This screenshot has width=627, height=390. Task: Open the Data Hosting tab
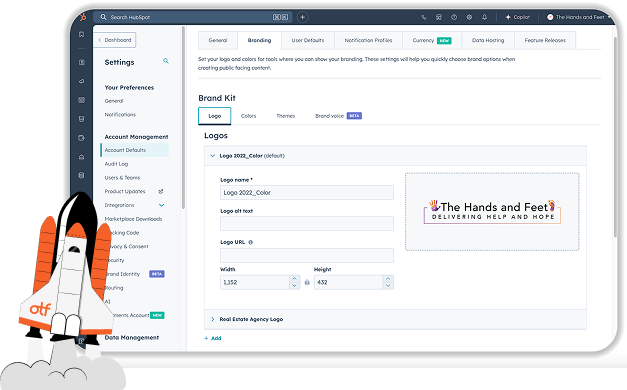click(488, 40)
